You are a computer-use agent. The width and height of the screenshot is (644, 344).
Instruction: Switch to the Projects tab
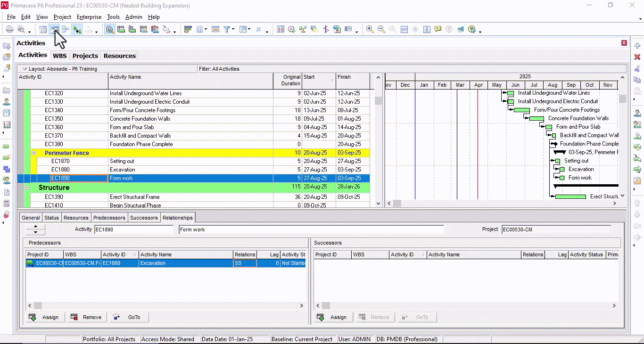point(85,56)
